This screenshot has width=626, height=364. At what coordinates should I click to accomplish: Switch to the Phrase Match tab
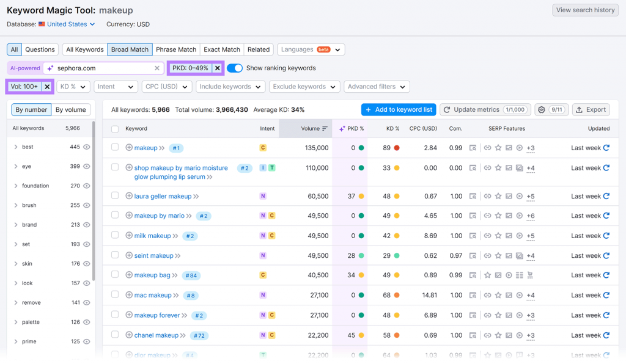tap(176, 49)
